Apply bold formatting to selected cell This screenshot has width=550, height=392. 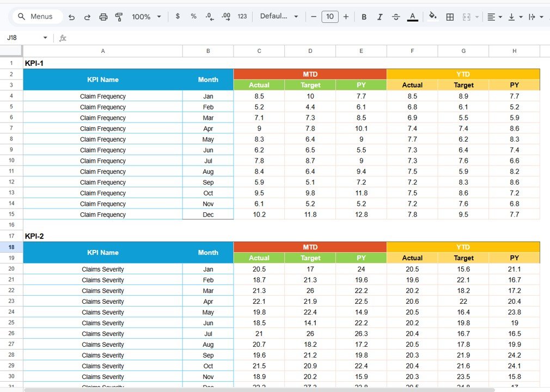tap(364, 16)
